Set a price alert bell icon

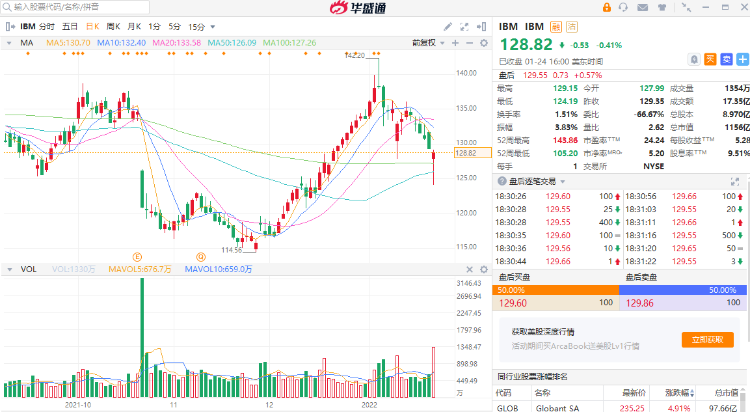694,59
